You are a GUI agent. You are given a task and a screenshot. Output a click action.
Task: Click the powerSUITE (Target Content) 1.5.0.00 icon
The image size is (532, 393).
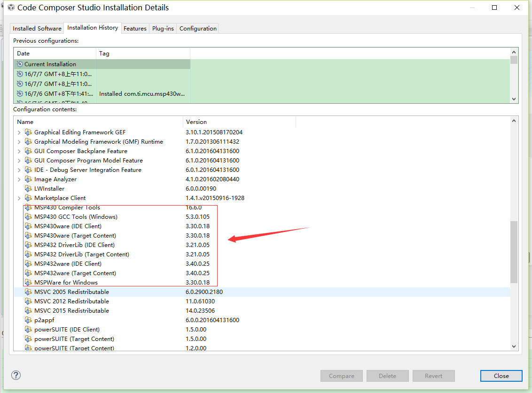(28, 339)
